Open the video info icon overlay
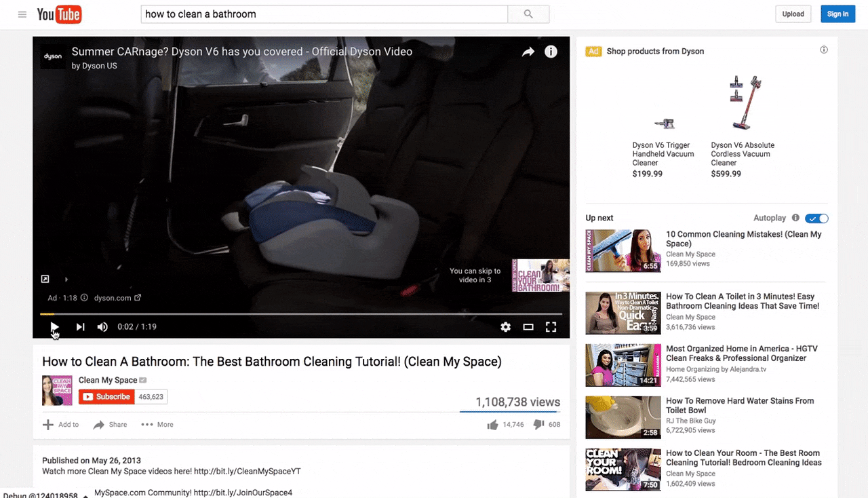 pos(551,52)
